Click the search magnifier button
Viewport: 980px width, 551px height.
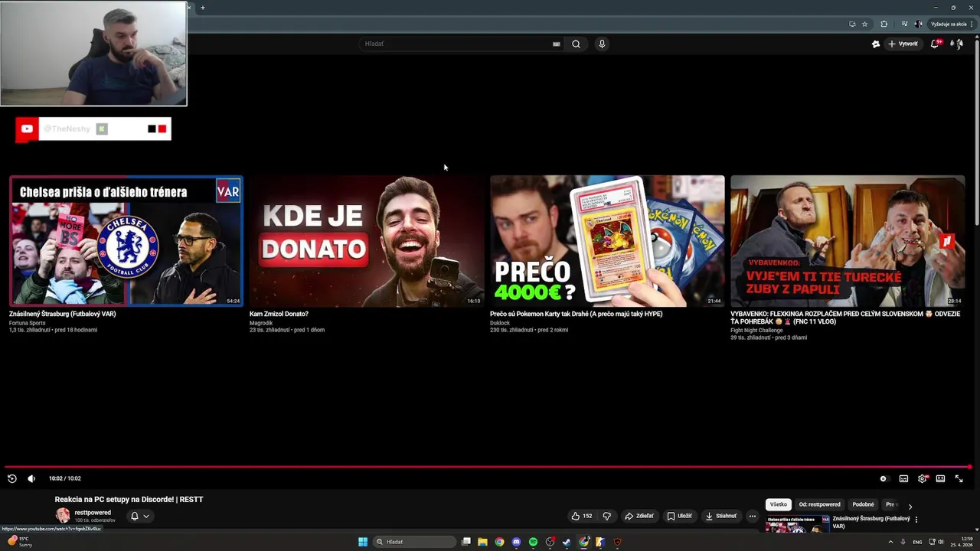tap(576, 44)
